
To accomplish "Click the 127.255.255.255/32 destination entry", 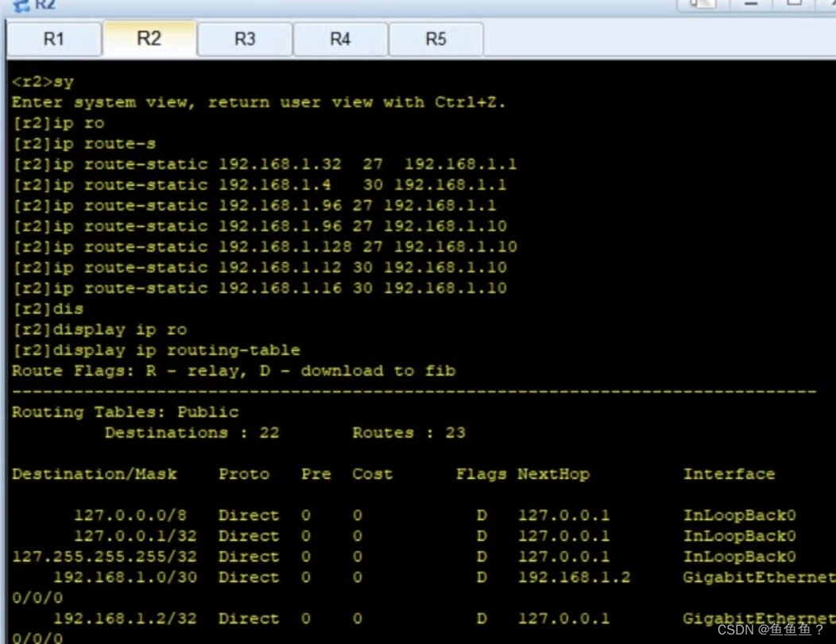I will [105, 557].
